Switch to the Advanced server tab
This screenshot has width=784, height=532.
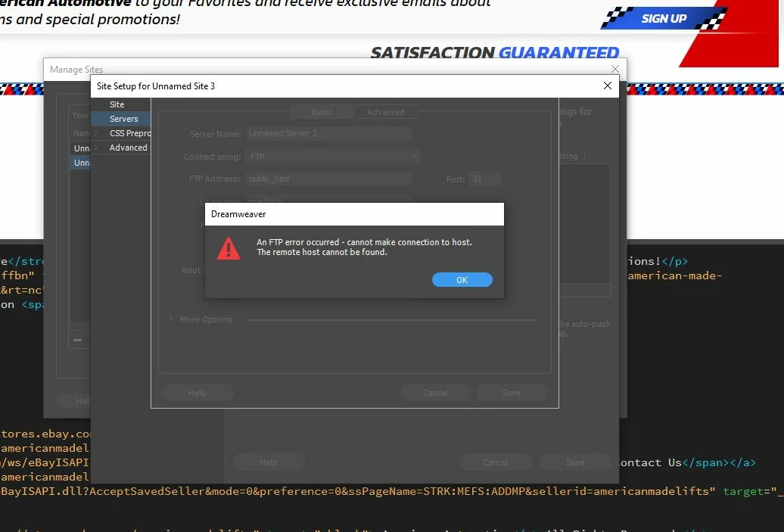coord(385,112)
